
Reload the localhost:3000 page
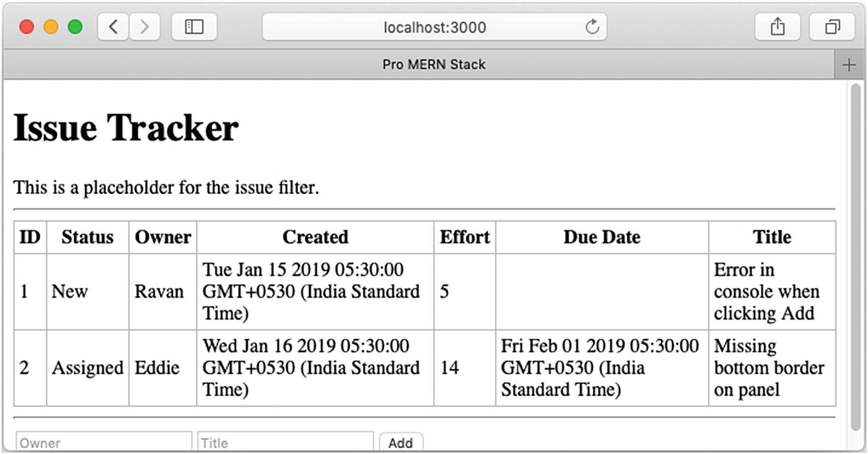click(591, 27)
